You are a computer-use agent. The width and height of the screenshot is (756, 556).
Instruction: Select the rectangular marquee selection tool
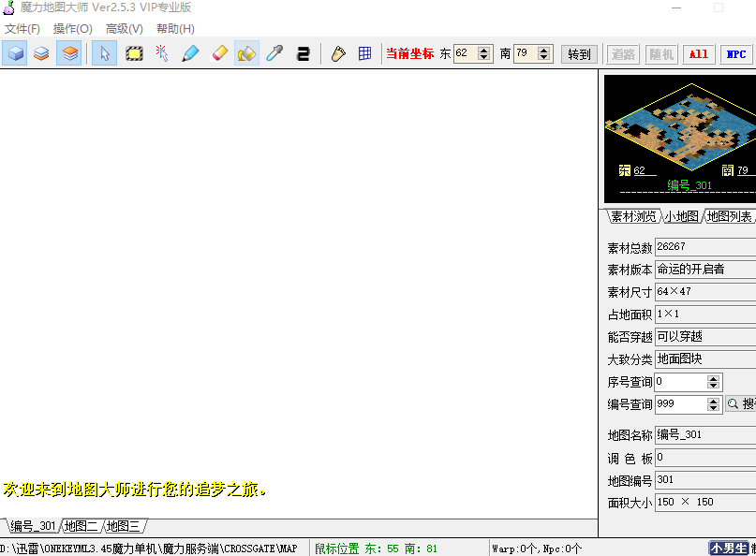[134, 53]
